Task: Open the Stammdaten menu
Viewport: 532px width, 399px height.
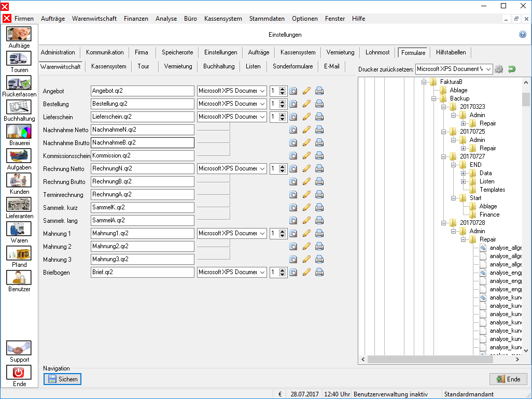Action: tap(267, 19)
